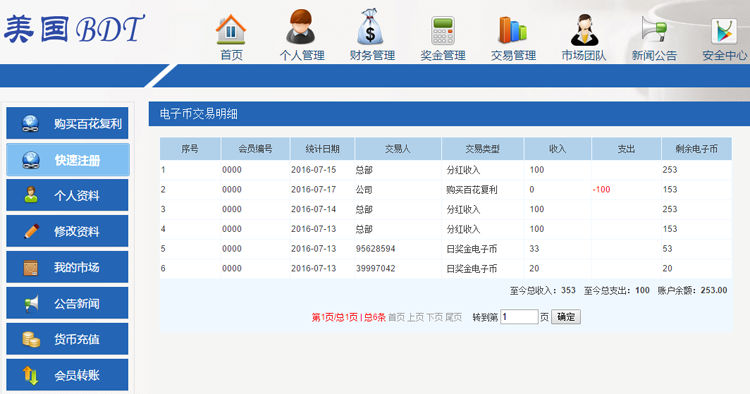
Task: Open the calculator icon for 奖金管理
Action: 443,31
